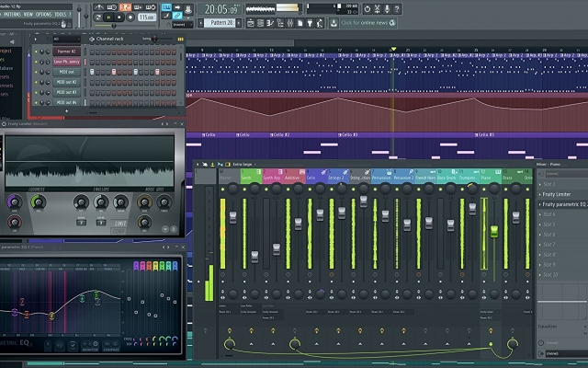Click the pause button in transport controls
Screen dimensions: 588x368
pos(109,17)
